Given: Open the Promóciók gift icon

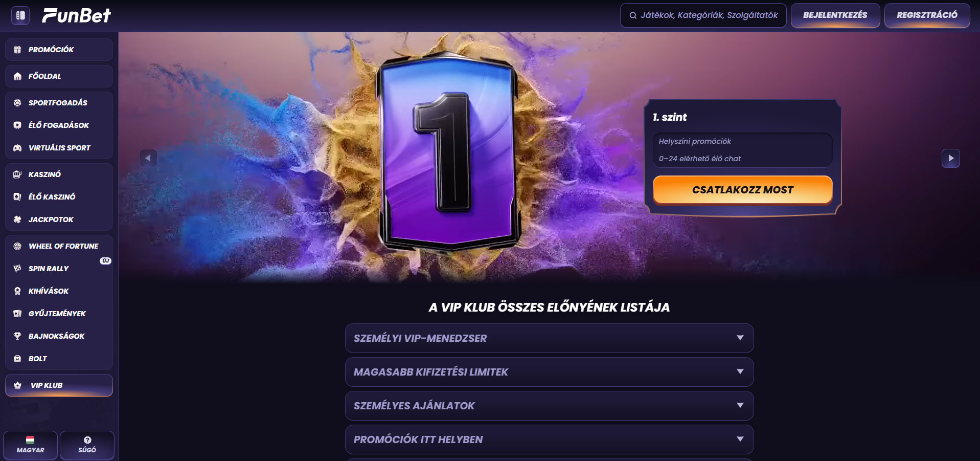Looking at the screenshot, I should 17,50.
